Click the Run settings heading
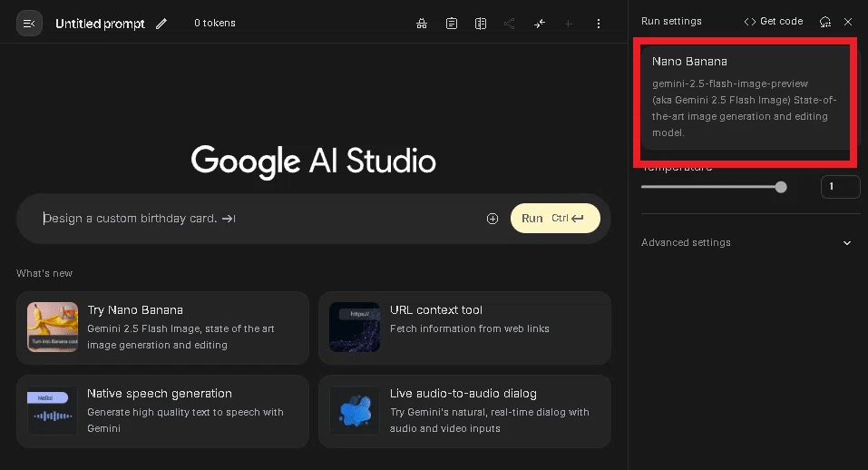The image size is (868, 470). (x=671, y=21)
